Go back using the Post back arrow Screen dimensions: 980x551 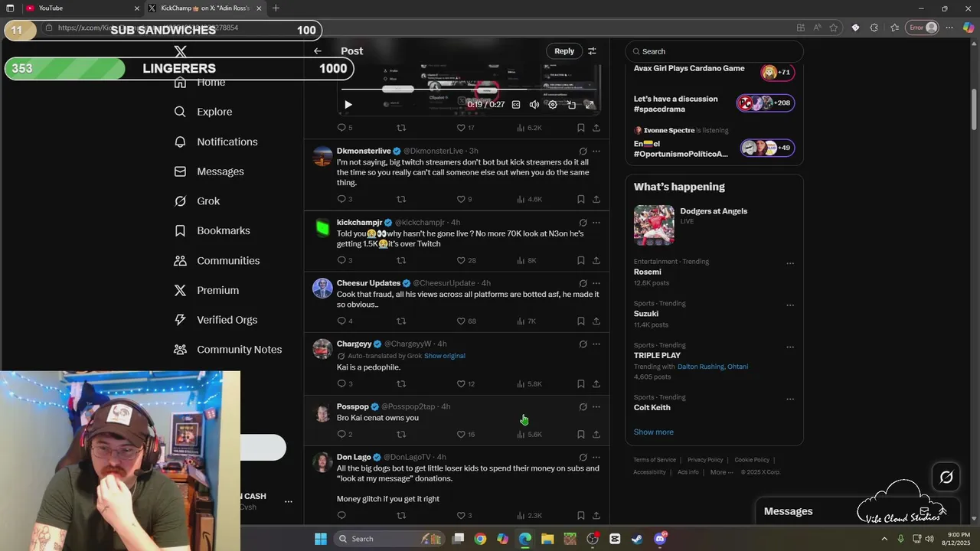[318, 51]
